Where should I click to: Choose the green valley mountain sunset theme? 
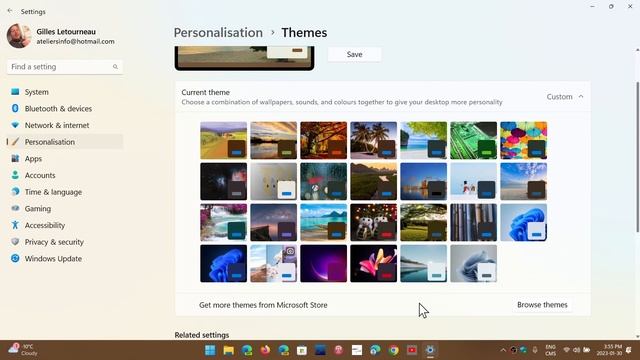373,182
